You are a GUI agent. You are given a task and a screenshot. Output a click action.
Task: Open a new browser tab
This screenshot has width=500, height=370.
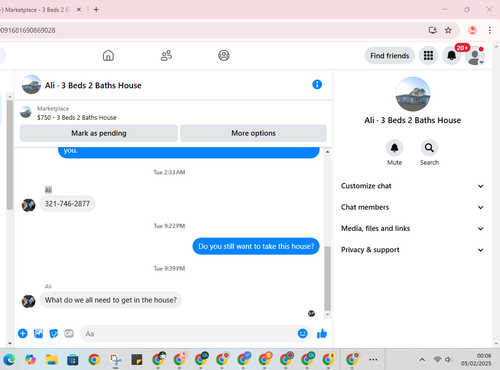pos(96,10)
